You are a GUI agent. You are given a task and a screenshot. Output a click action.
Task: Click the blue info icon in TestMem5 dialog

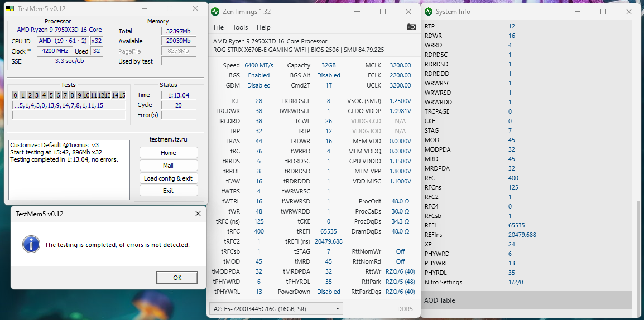click(31, 245)
